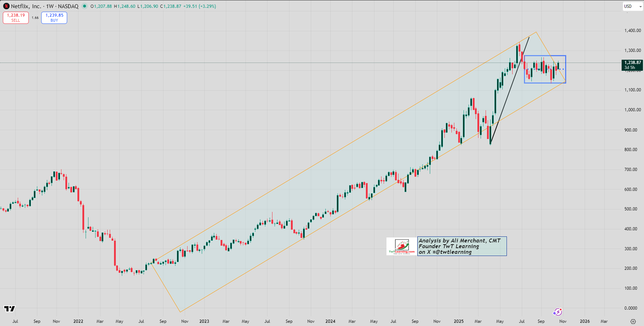This screenshot has width=644, height=326.
Task: Click the green market status indicator
Action: point(84,6)
